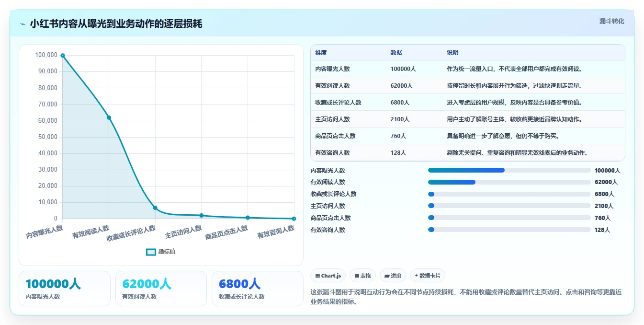
Task: Click the 有效咨询人数 progress bar
Action: click(x=509, y=230)
